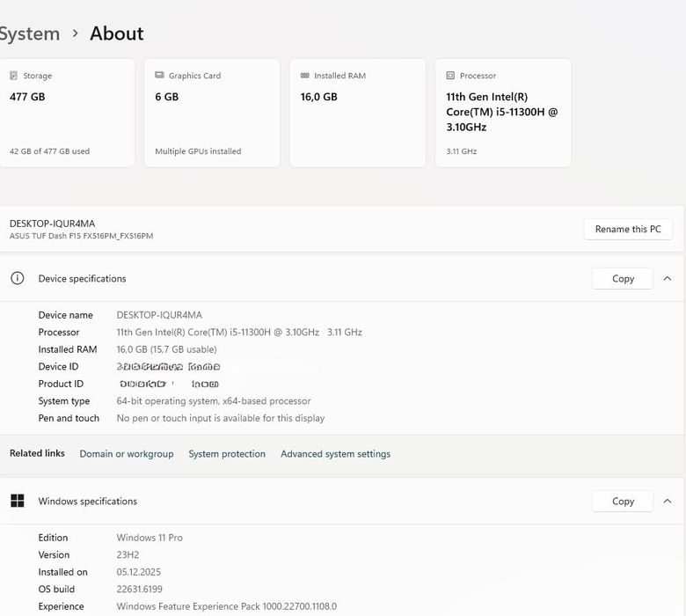The width and height of the screenshot is (686, 616).
Task: Click the Rename this PC button
Action: point(628,229)
